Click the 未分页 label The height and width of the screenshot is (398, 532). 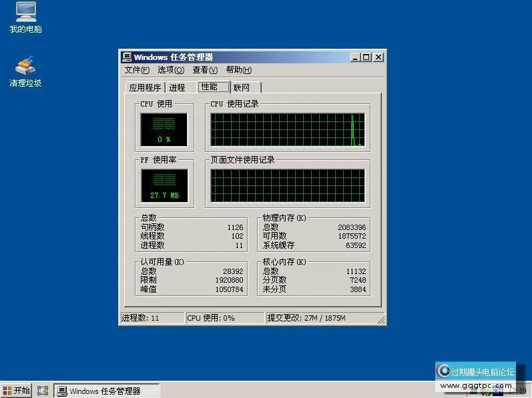coord(274,289)
